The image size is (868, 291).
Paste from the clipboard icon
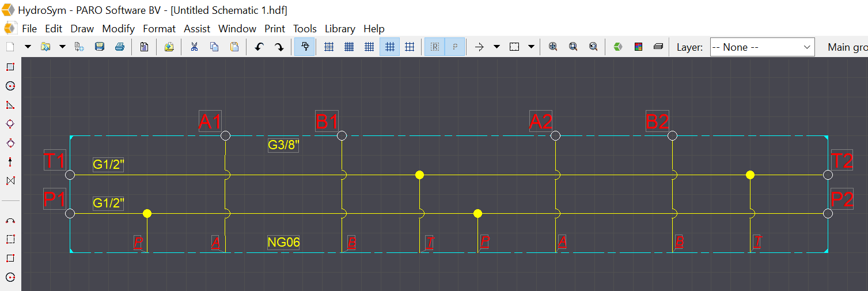coord(234,47)
